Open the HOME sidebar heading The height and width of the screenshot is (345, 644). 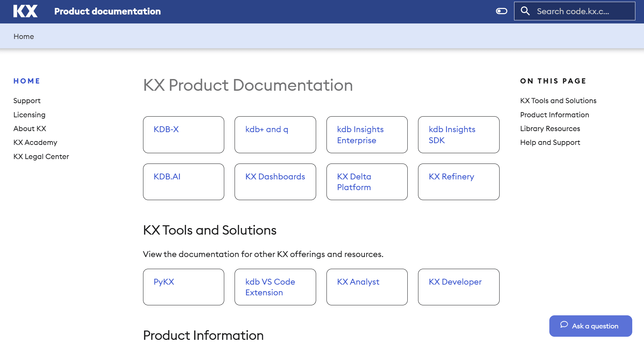click(x=27, y=81)
